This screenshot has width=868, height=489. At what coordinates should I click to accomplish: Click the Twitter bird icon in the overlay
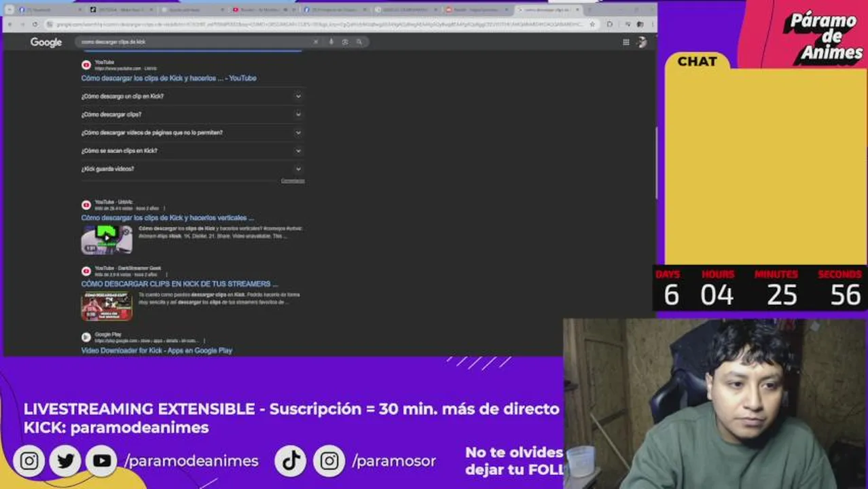point(65,461)
